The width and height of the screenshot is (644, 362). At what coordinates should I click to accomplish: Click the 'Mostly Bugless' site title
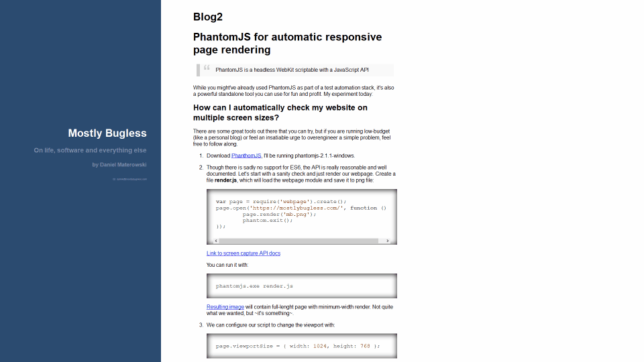pos(107,133)
